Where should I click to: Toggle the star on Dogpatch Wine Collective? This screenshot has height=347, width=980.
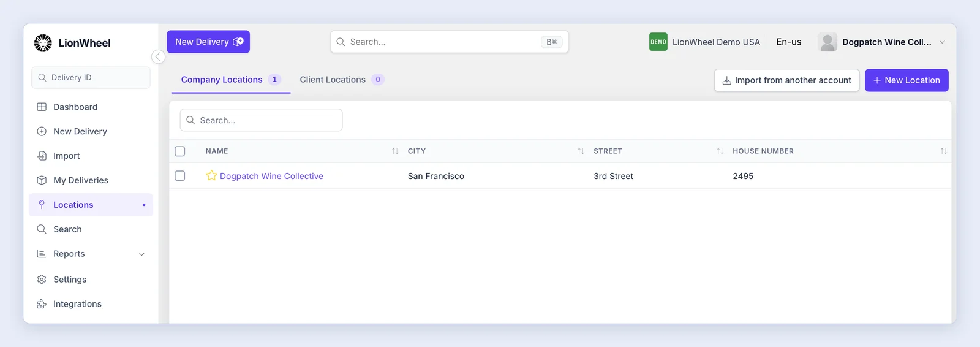(x=211, y=176)
